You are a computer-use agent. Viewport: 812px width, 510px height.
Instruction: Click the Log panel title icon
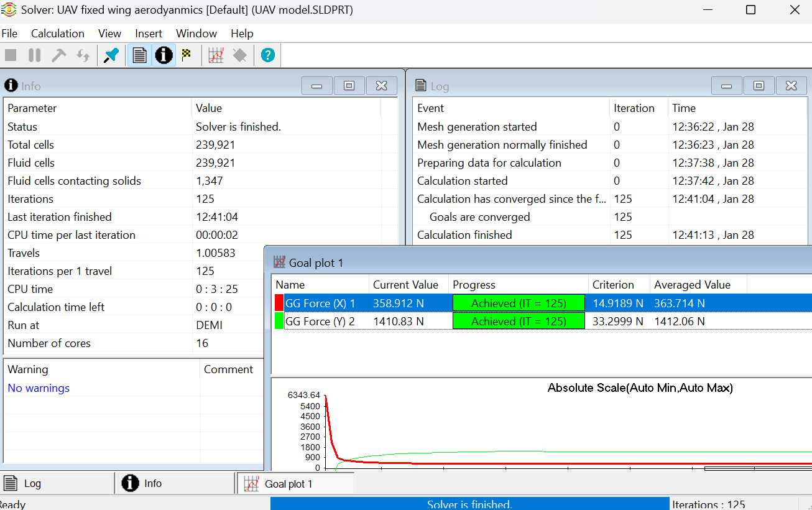pos(421,86)
